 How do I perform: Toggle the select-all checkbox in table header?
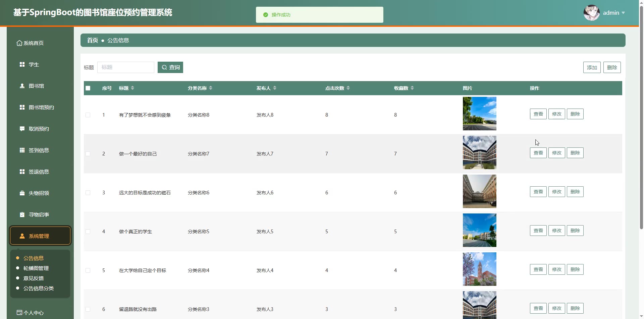click(88, 88)
